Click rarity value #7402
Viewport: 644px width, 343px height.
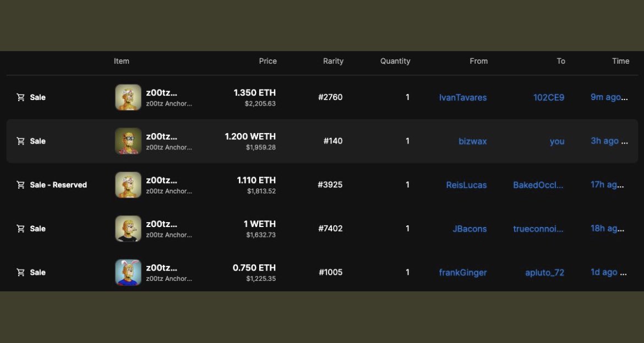point(330,229)
